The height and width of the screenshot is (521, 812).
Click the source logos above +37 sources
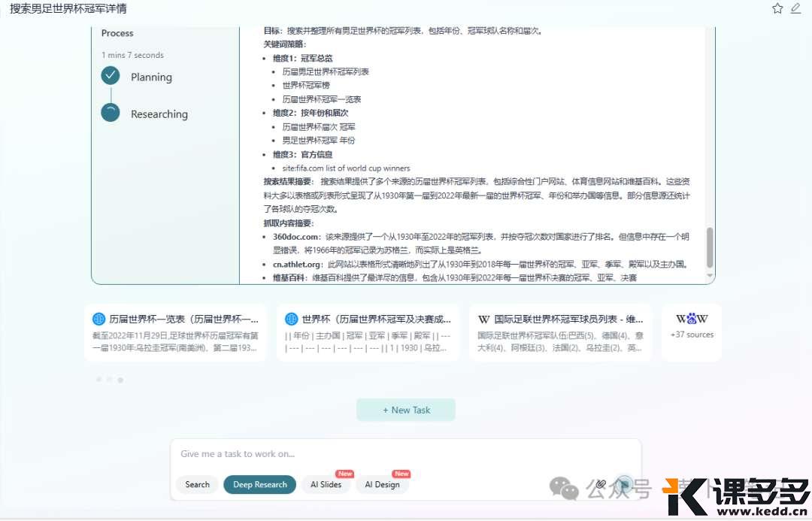click(x=692, y=319)
